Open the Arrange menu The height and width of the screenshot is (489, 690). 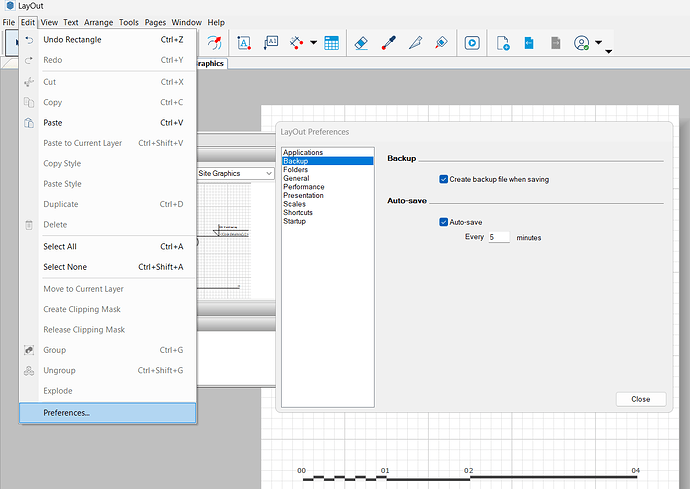(98, 22)
